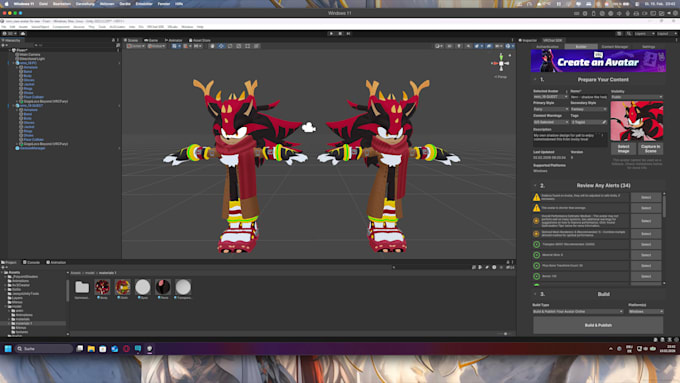Click the taskbar search box
Viewport: 680px width, 383px height.
[x=44, y=349]
